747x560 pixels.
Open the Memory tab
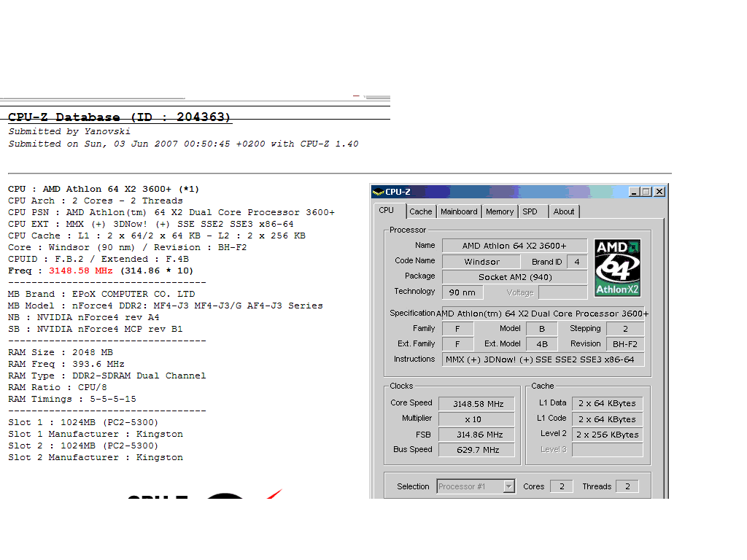tap(500, 211)
